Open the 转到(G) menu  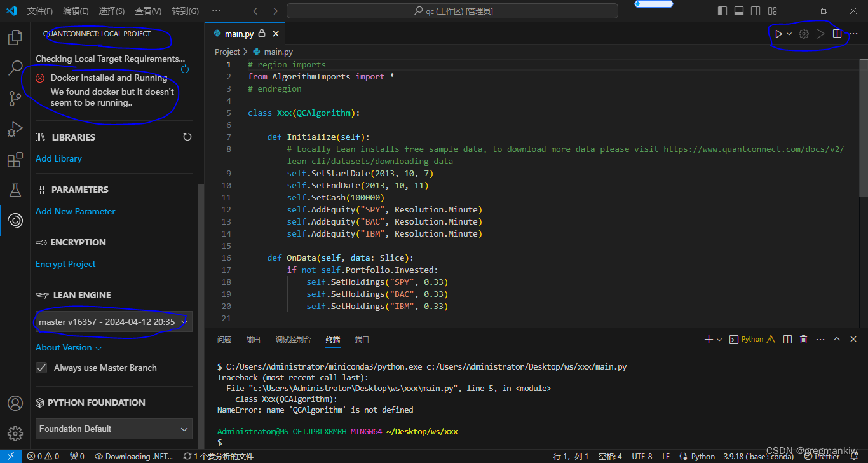tap(185, 11)
